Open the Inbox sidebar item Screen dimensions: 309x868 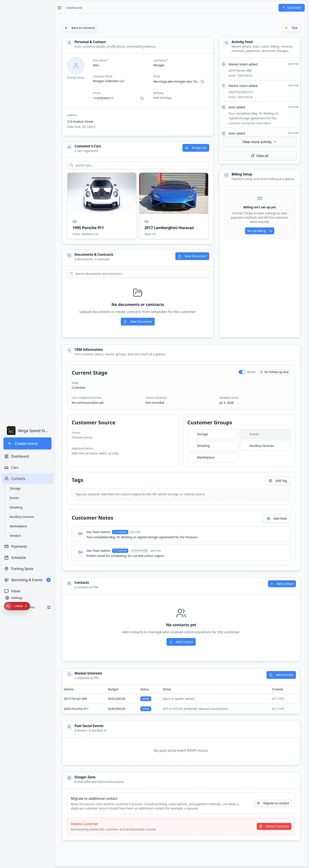27,591
